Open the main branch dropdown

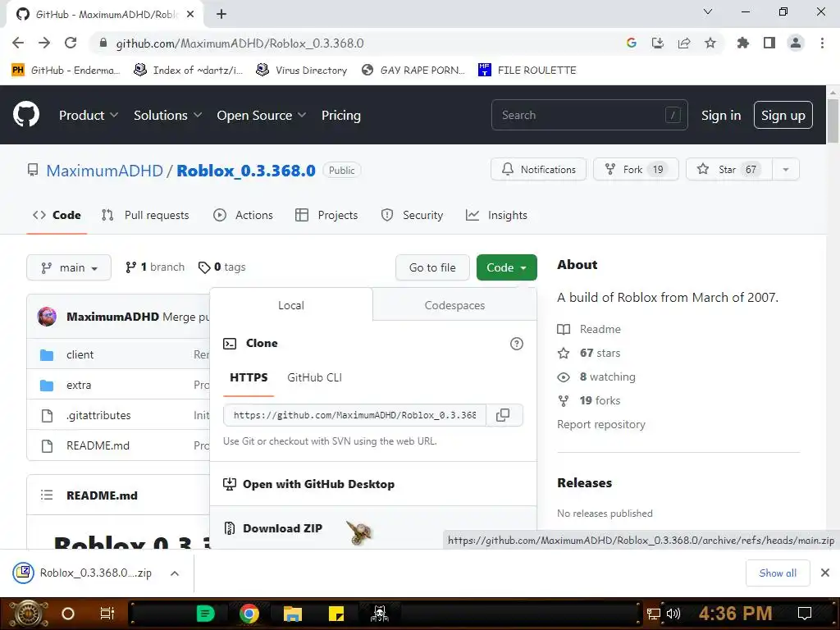[69, 267]
